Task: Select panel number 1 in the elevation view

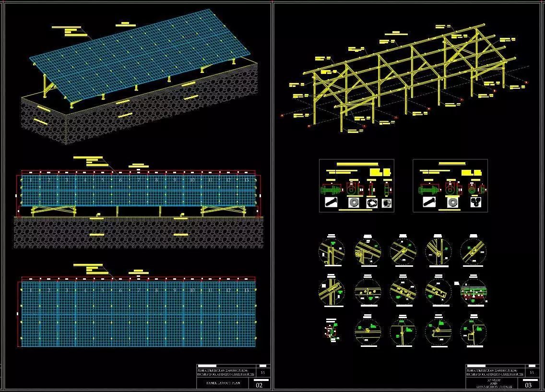Action: pyautogui.click(x=31, y=179)
